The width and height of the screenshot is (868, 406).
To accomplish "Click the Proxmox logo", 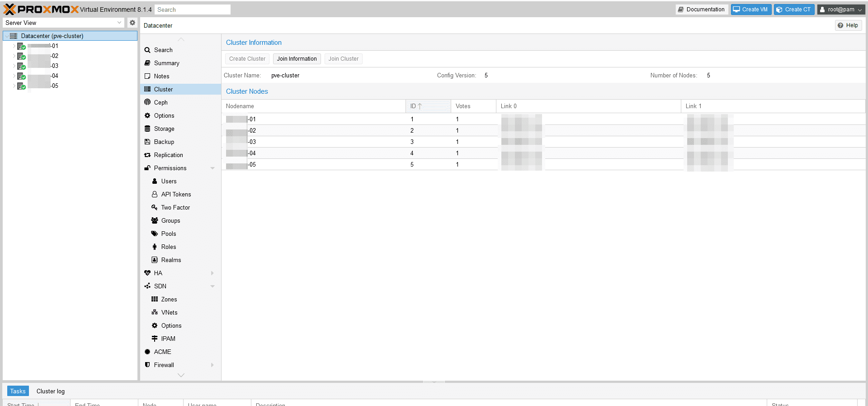I will point(41,10).
